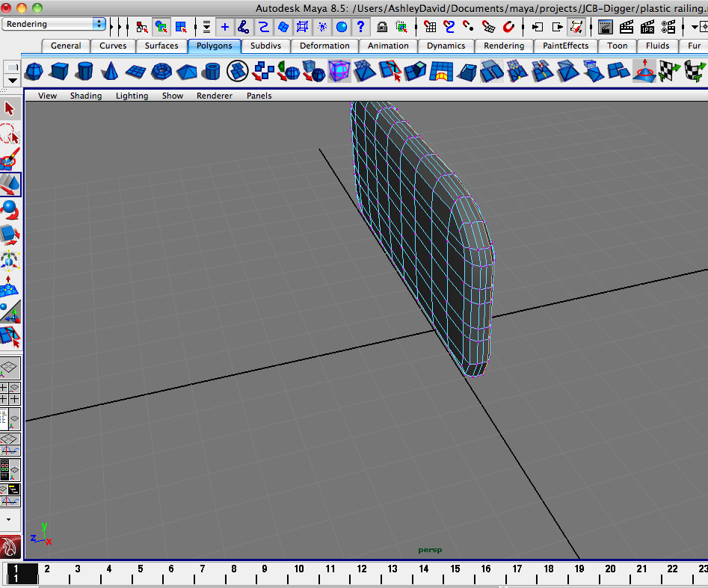Select by hierarchy mode icon

coord(141,27)
